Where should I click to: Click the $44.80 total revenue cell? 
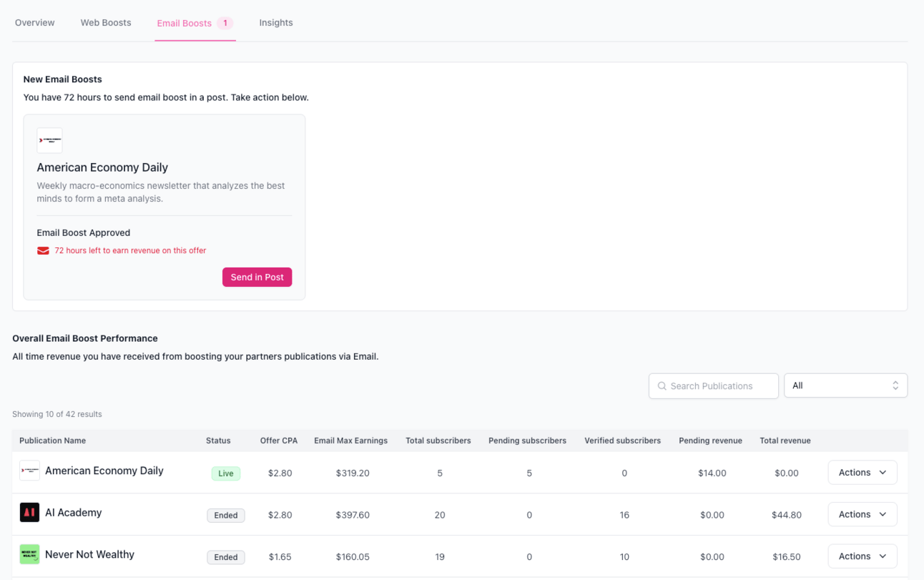coord(787,515)
